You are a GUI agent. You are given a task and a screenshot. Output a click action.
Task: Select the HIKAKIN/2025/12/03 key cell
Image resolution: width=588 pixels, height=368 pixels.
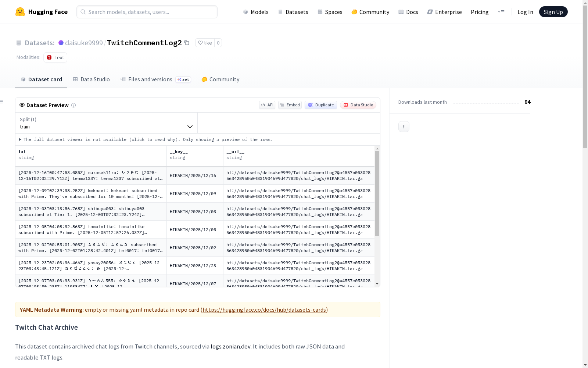pyautogui.click(x=195, y=212)
